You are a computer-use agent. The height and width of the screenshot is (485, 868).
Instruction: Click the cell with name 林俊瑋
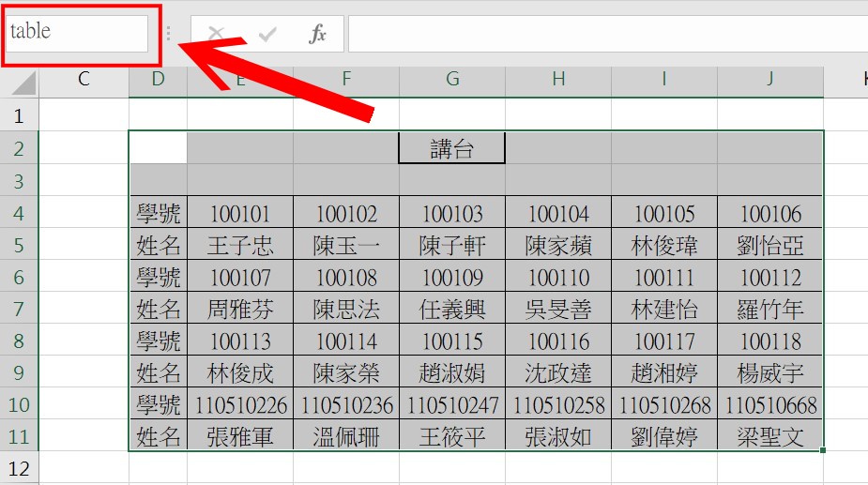(664, 245)
